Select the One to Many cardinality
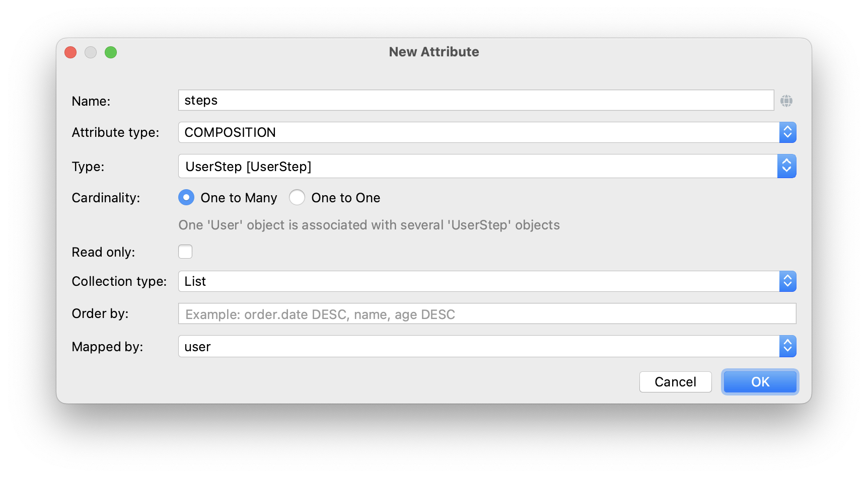The height and width of the screenshot is (478, 868). pyautogui.click(x=186, y=198)
